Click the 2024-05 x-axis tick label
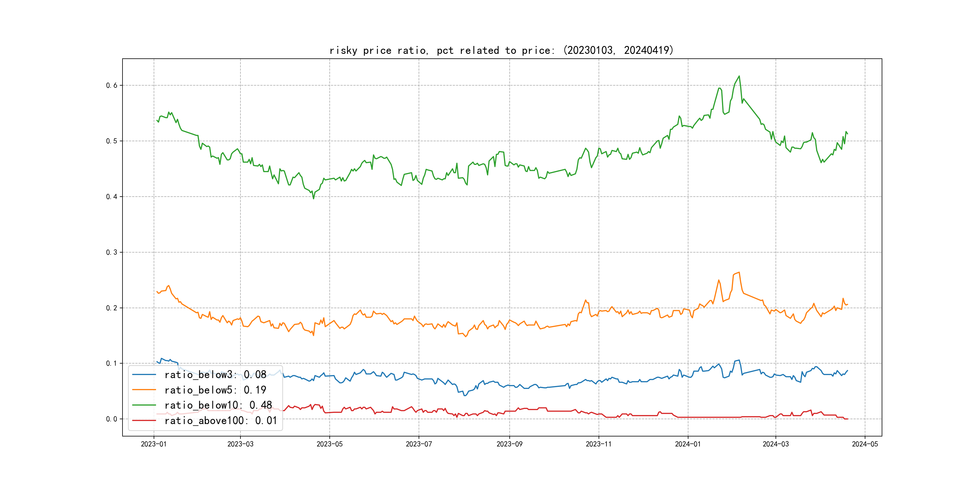980x490 pixels. [x=865, y=444]
